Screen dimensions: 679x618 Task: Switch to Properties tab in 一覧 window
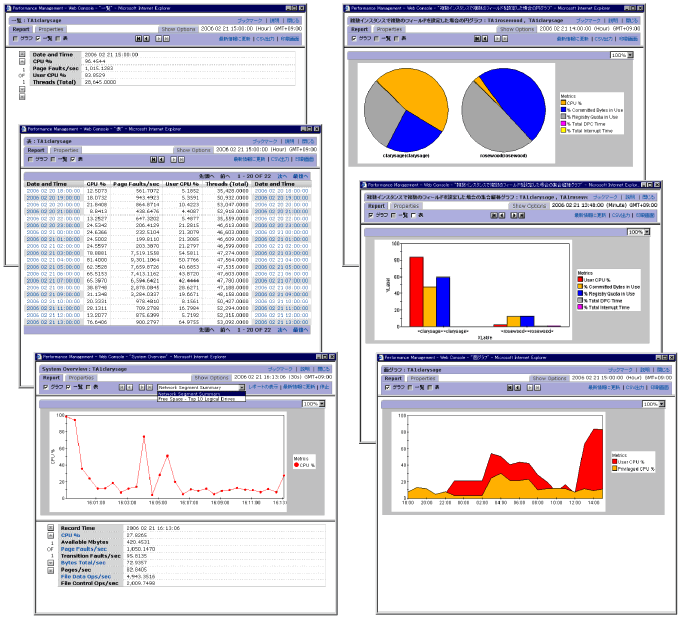pos(51,29)
